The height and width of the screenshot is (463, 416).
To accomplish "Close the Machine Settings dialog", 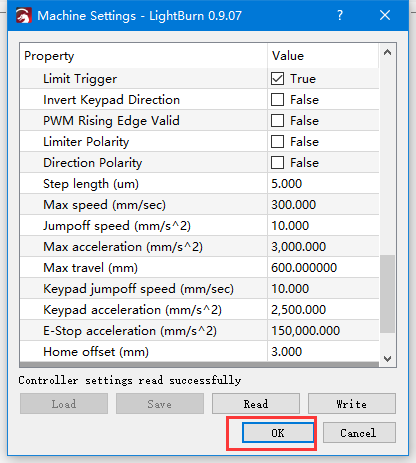I will click(x=385, y=15).
